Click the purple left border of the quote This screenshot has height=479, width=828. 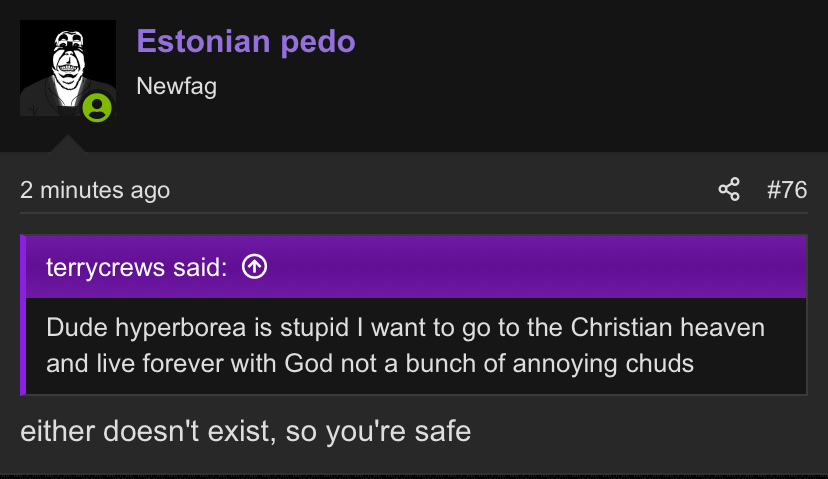click(x=23, y=315)
